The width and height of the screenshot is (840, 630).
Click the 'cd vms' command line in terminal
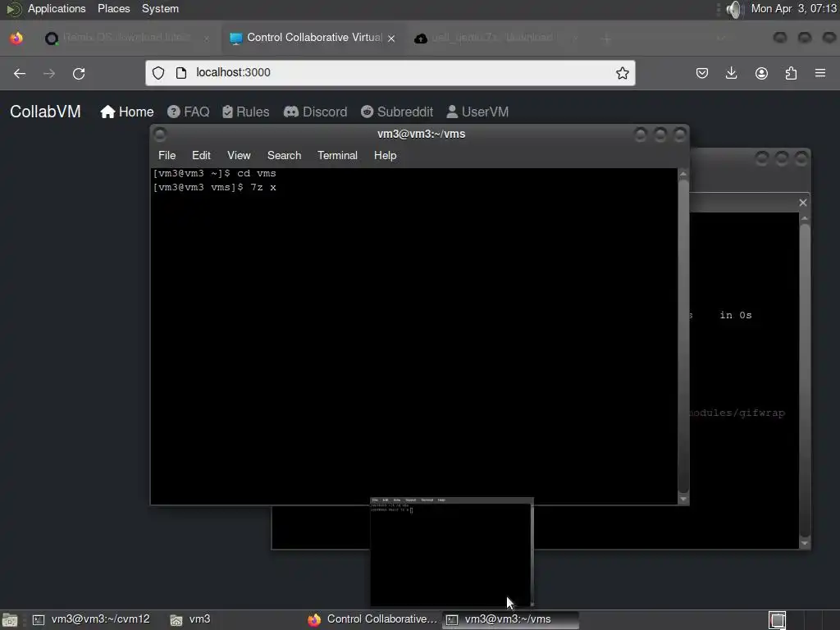coord(215,174)
